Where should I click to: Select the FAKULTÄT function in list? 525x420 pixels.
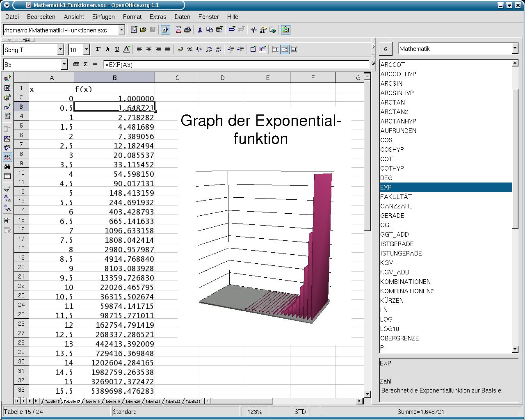pyautogui.click(x=396, y=196)
